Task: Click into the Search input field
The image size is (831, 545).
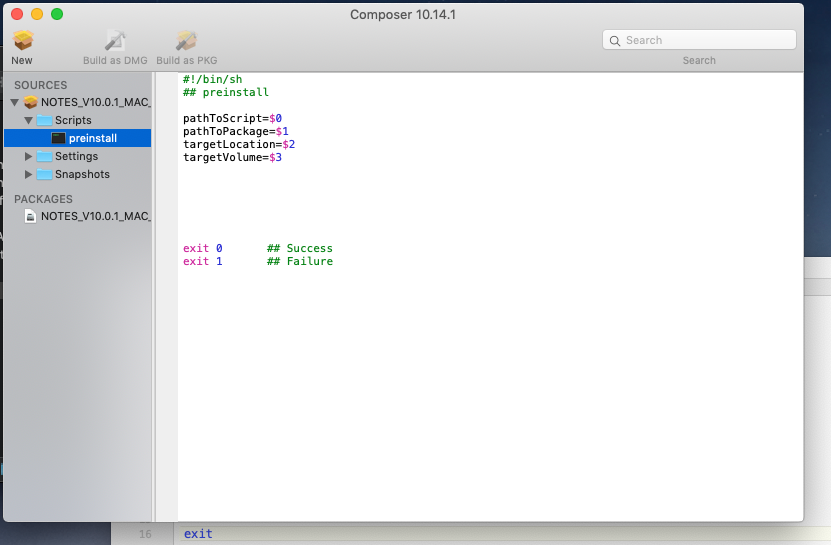Action: coord(699,40)
